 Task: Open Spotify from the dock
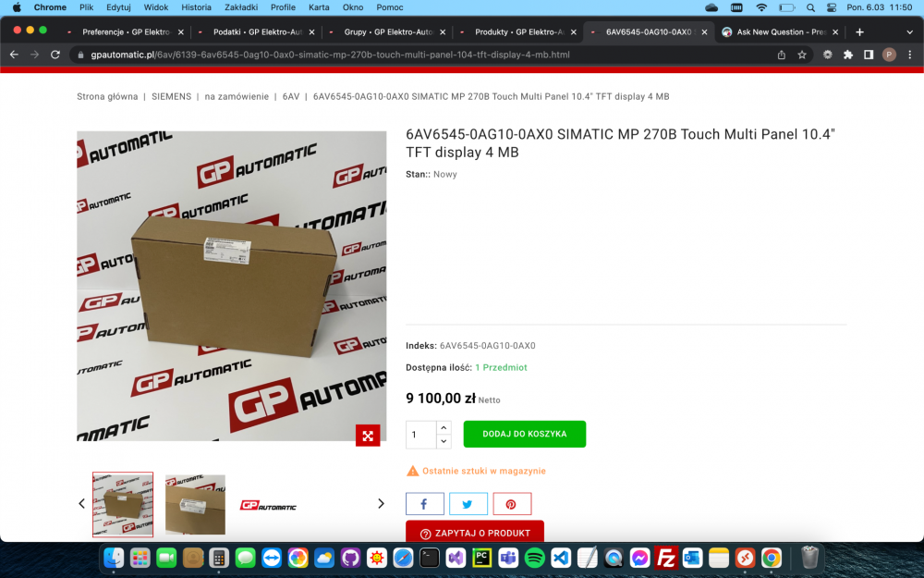(x=534, y=558)
